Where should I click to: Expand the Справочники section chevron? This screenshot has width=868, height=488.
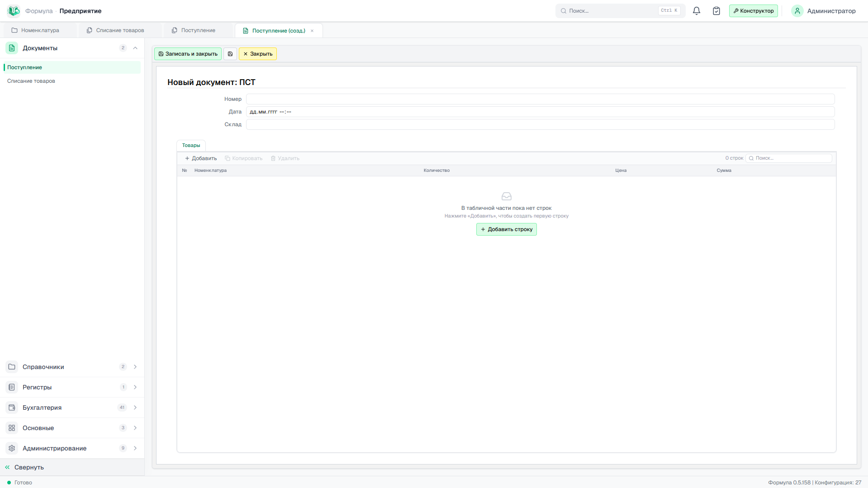click(x=135, y=367)
